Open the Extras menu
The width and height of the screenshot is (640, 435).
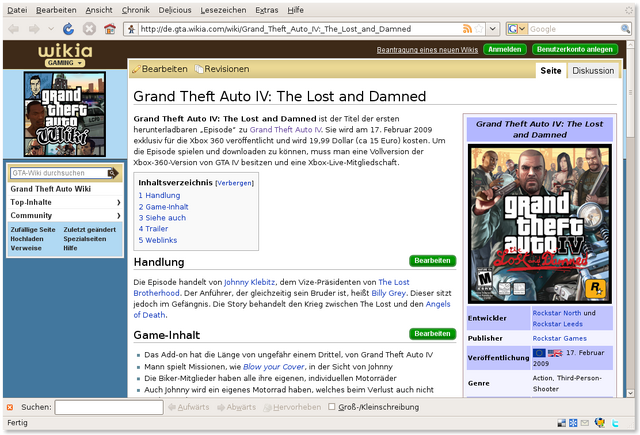tap(267, 10)
